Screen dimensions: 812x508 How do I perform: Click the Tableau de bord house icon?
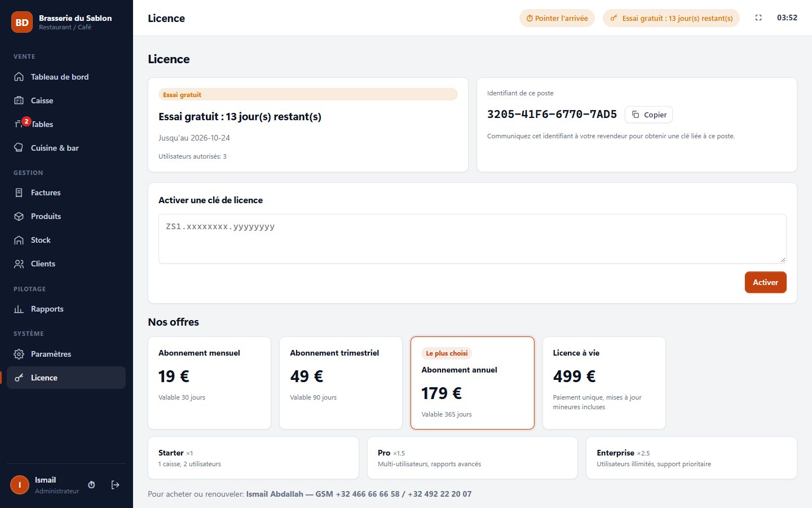[x=19, y=77]
